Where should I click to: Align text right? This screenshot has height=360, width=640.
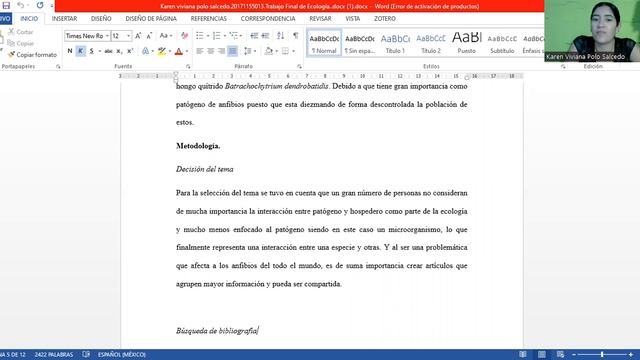pyautogui.click(x=221, y=51)
